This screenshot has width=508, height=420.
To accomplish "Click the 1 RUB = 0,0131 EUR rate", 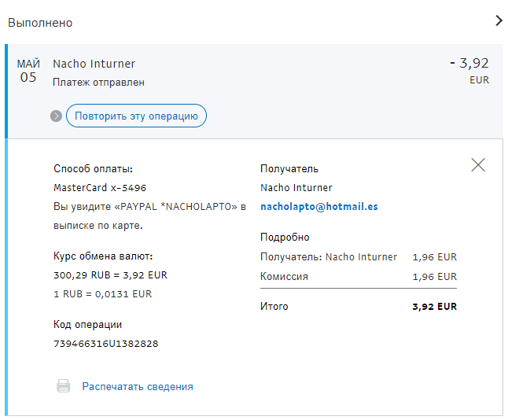I will [x=102, y=294].
